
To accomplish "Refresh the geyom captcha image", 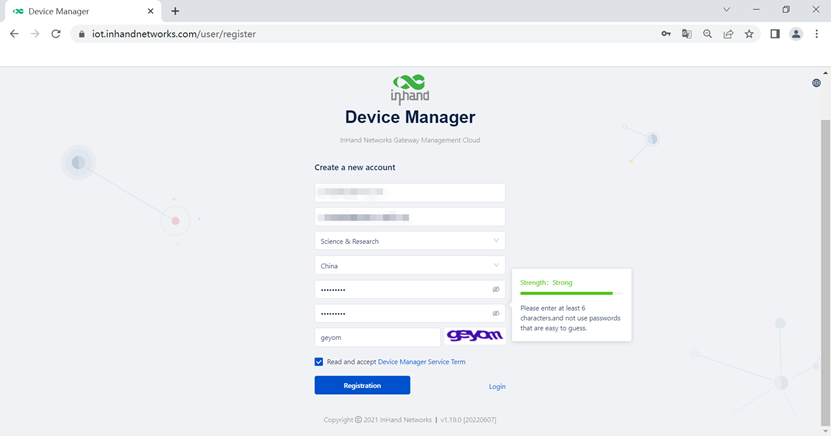I will (x=475, y=336).
